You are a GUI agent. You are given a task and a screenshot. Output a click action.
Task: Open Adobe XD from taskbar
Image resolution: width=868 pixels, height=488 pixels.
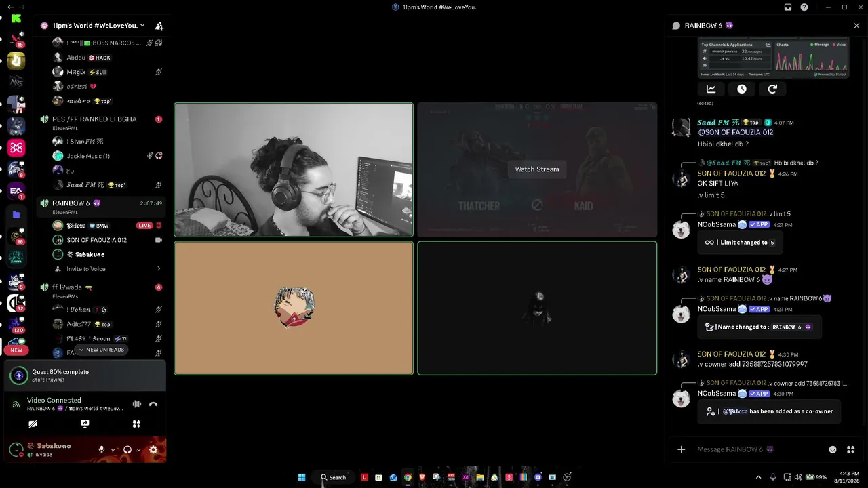pos(466,477)
